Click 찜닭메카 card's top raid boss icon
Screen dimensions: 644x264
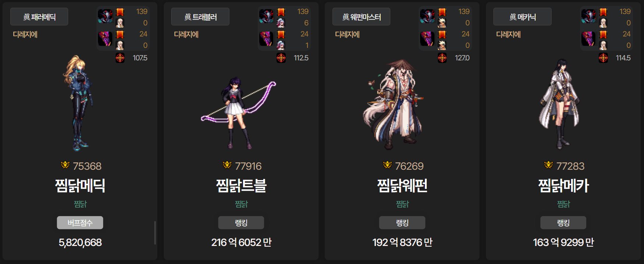[x=588, y=16]
